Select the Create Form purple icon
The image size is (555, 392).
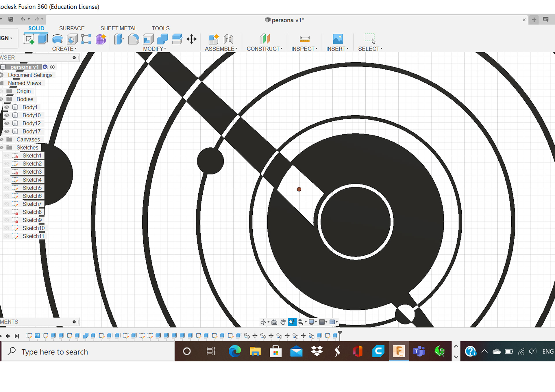point(101,39)
